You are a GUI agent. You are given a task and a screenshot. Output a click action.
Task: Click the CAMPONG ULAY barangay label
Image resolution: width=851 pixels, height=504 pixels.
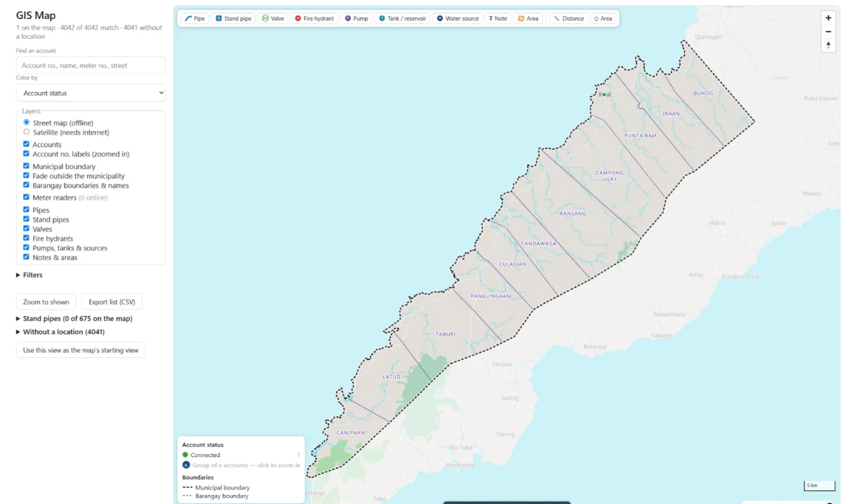tap(610, 176)
